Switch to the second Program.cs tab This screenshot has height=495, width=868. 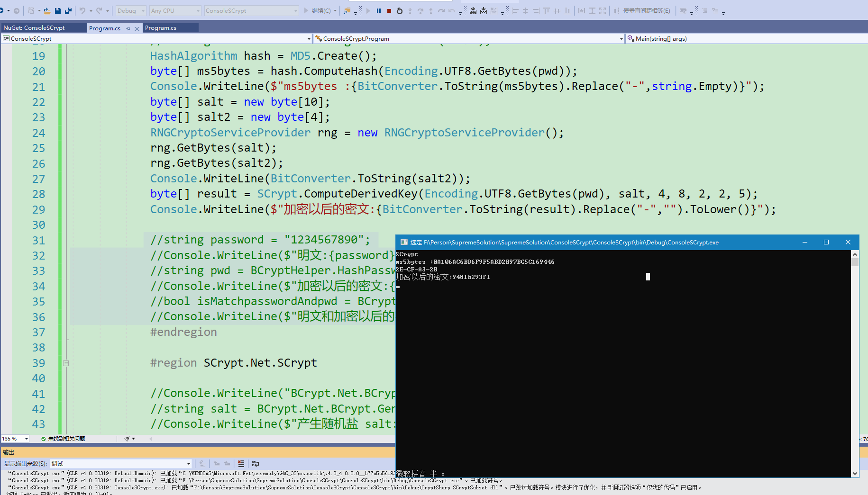[161, 28]
